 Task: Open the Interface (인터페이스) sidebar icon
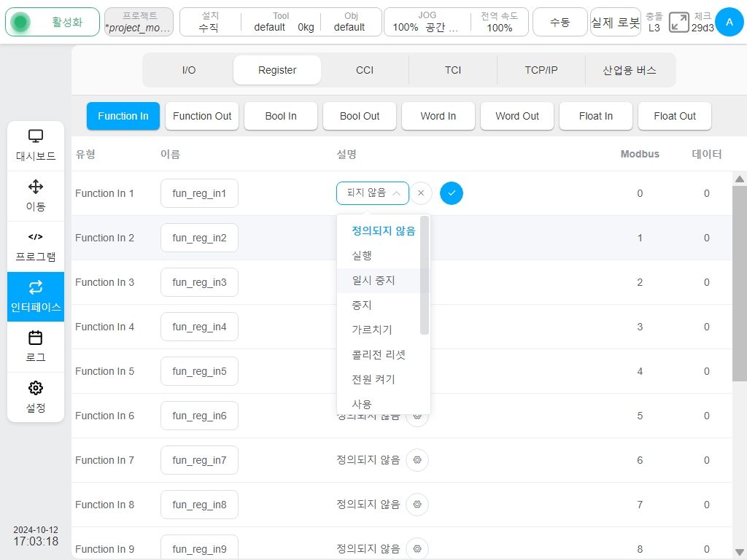(36, 297)
